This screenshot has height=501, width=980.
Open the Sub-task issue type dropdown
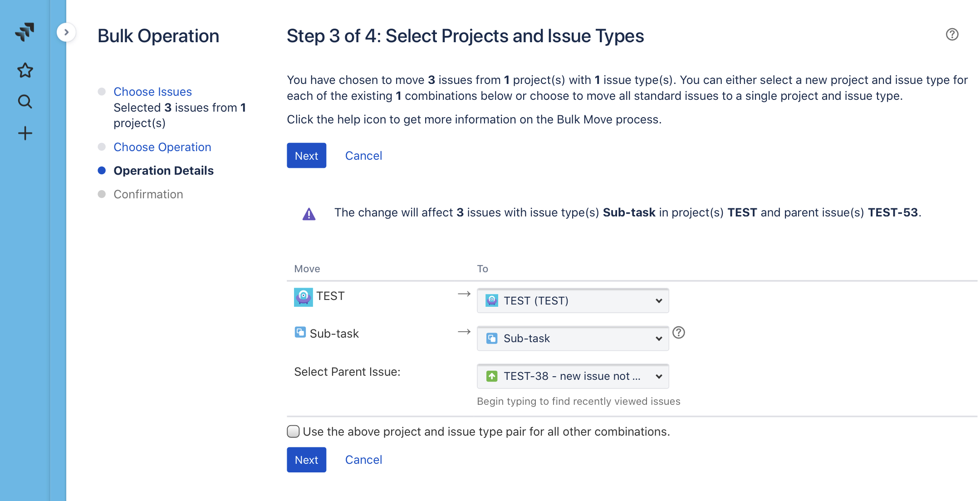tap(573, 339)
